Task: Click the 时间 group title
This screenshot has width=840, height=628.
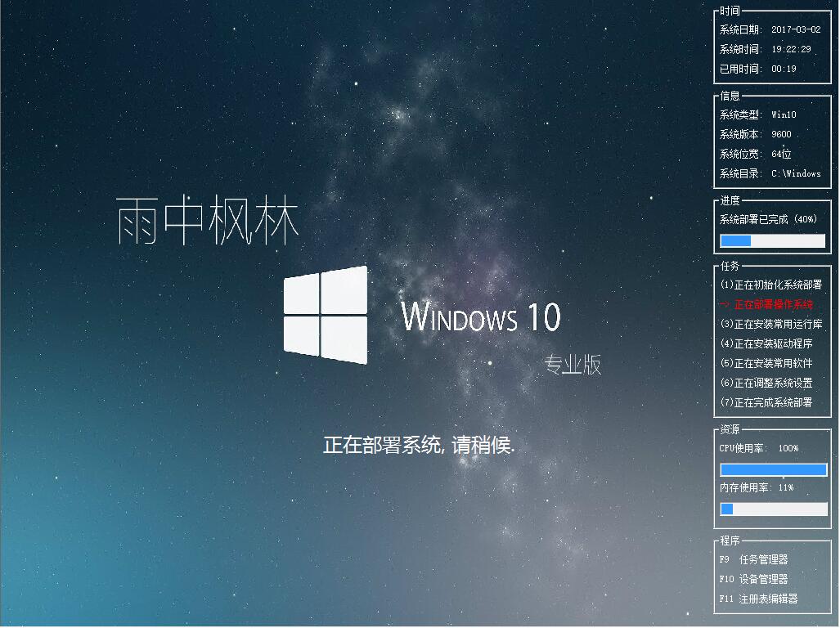Action: tap(730, 10)
